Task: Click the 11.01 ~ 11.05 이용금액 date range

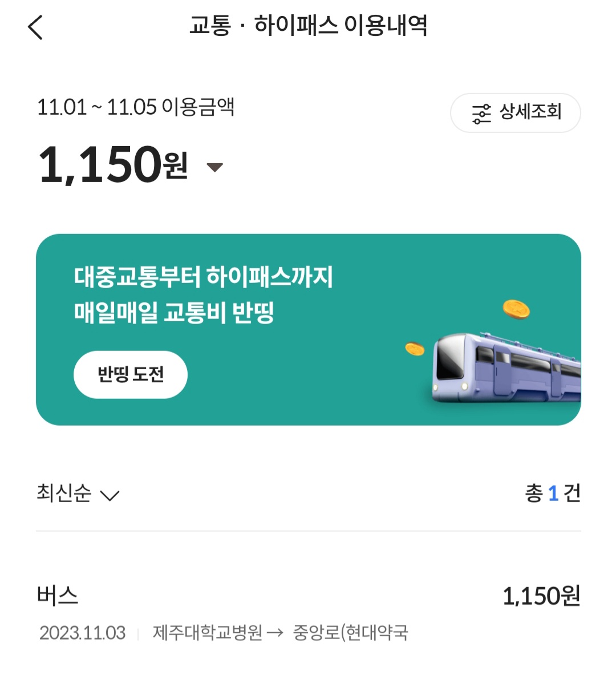Action: pos(135,107)
